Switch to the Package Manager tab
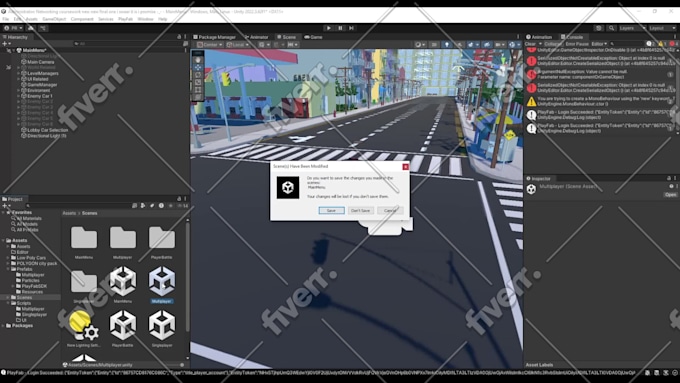This screenshot has height=383, width=680. point(214,37)
